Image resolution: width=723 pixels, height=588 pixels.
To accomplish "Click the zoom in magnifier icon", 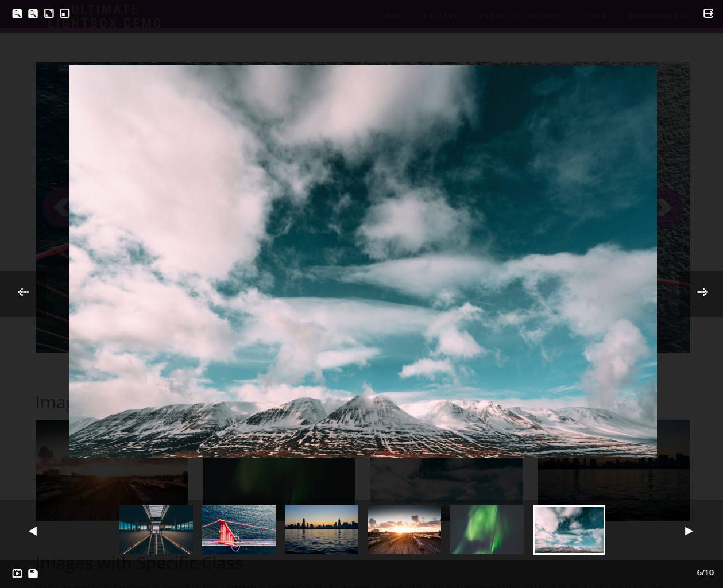I will 33,13.
